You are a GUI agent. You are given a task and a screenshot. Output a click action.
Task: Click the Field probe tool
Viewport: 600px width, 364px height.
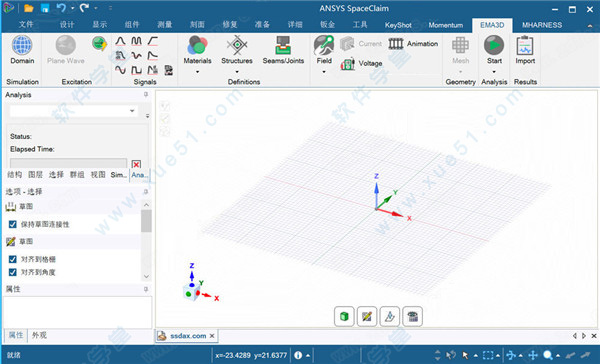[324, 50]
